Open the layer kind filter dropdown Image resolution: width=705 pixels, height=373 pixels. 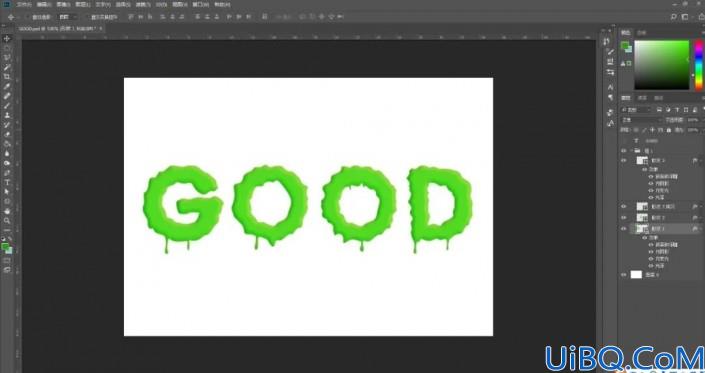click(636, 110)
